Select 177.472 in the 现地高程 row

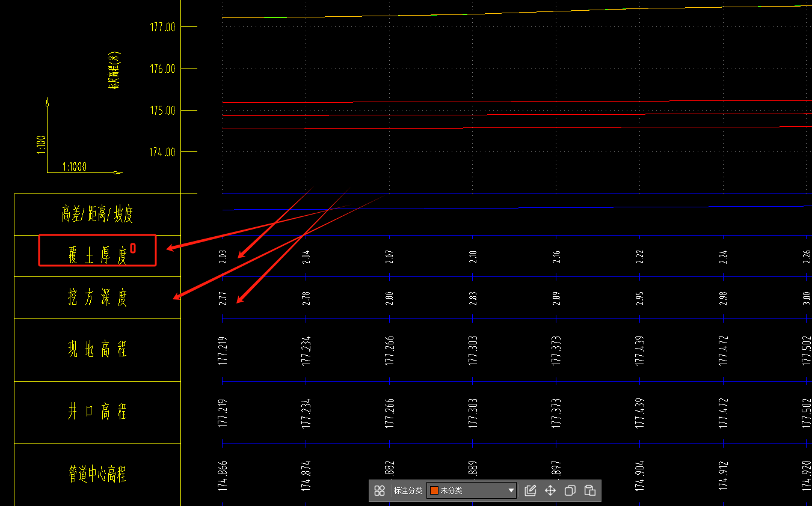724,350
